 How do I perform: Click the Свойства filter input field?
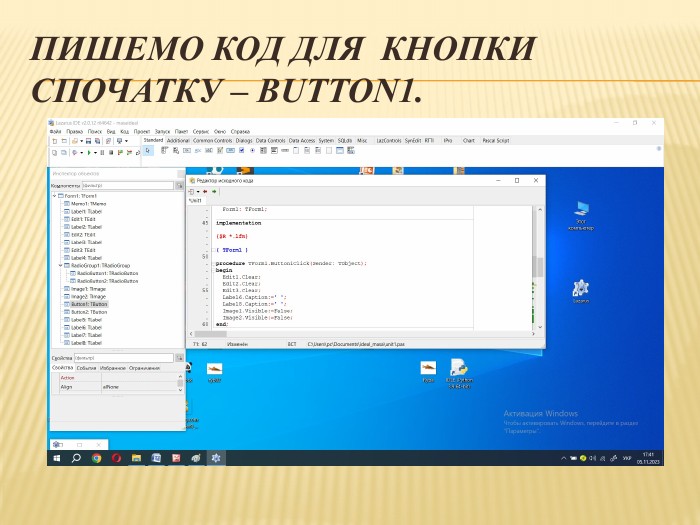124,358
